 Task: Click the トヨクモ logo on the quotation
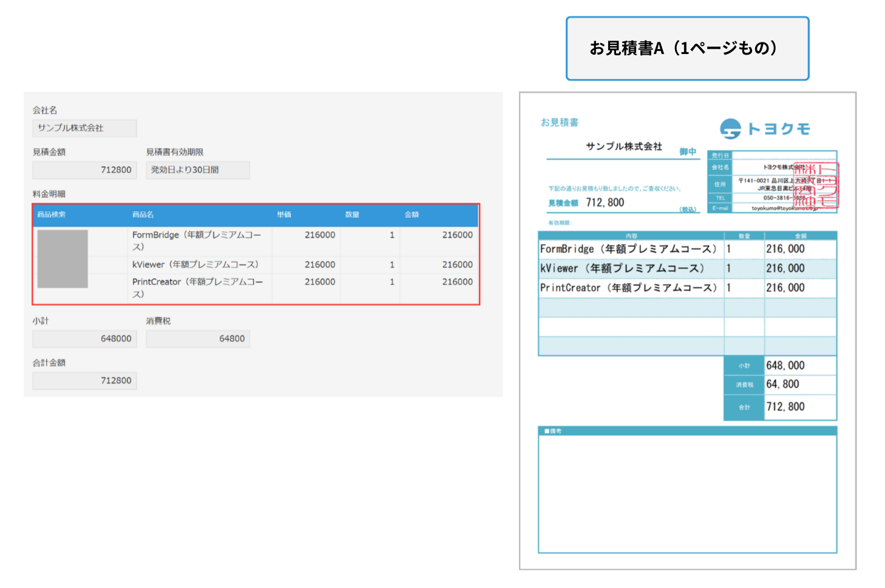click(765, 129)
